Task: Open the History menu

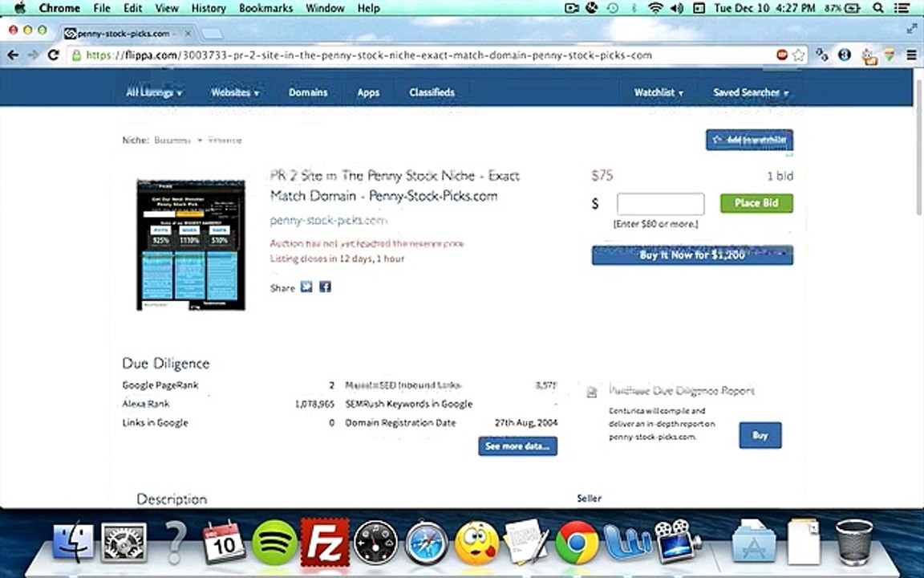Action: 209,8
